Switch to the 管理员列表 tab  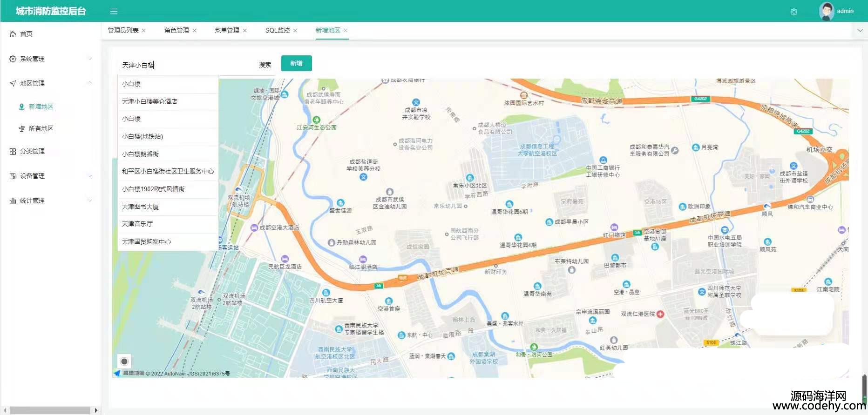click(123, 30)
